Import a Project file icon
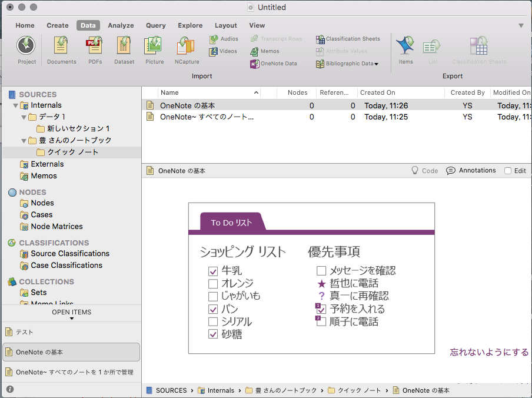 point(26,45)
